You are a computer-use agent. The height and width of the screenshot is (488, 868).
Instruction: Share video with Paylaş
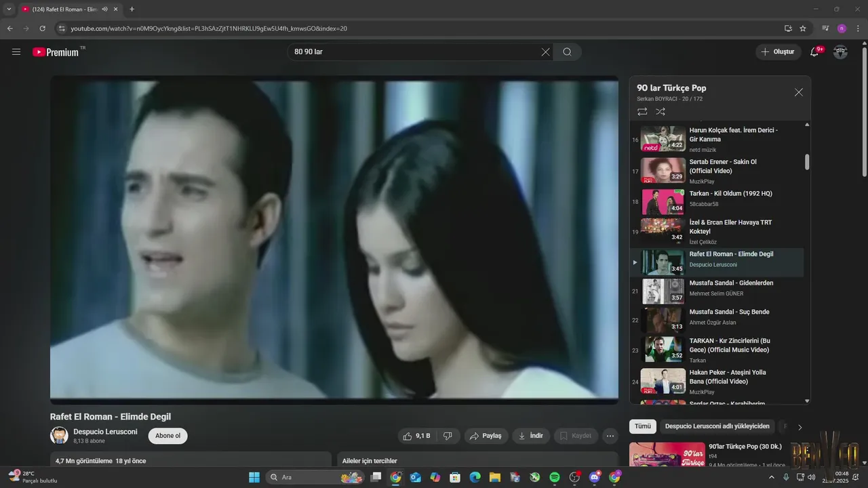click(486, 436)
